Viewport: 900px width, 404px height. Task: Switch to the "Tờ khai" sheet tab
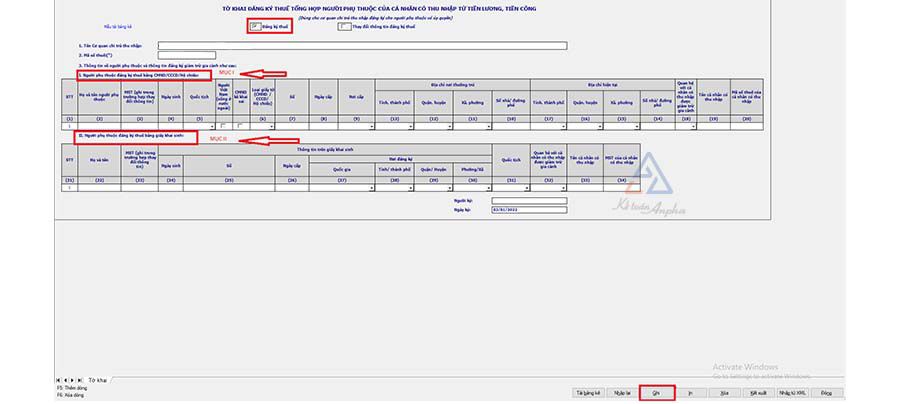pos(98,380)
